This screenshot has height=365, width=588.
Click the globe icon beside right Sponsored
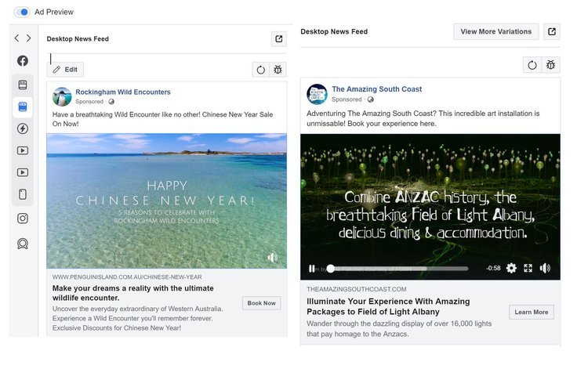(371, 99)
